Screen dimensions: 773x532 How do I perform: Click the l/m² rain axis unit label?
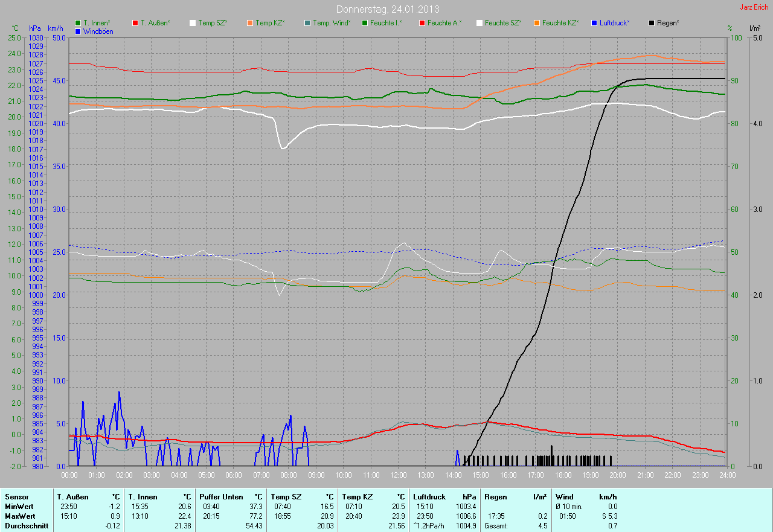coord(755,28)
